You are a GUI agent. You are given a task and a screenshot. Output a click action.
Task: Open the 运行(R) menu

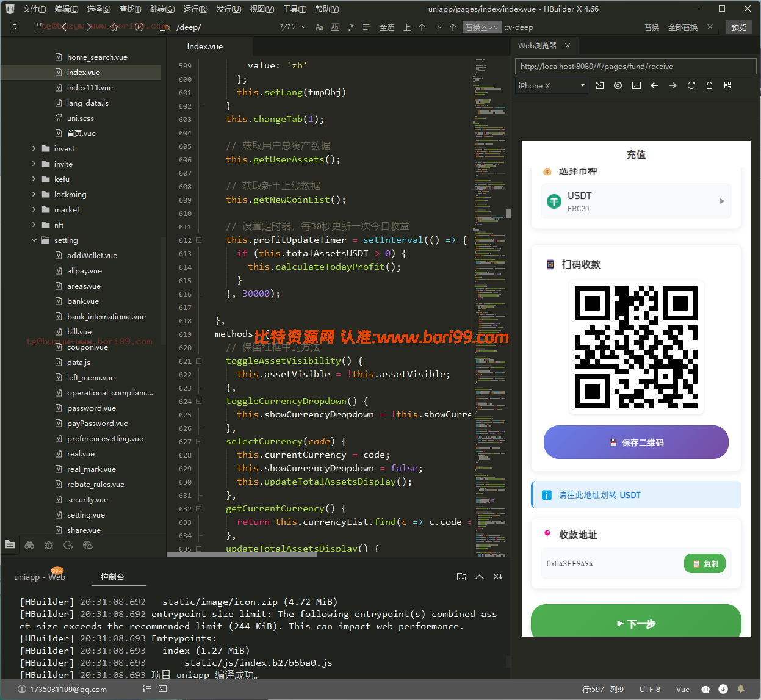[195, 9]
